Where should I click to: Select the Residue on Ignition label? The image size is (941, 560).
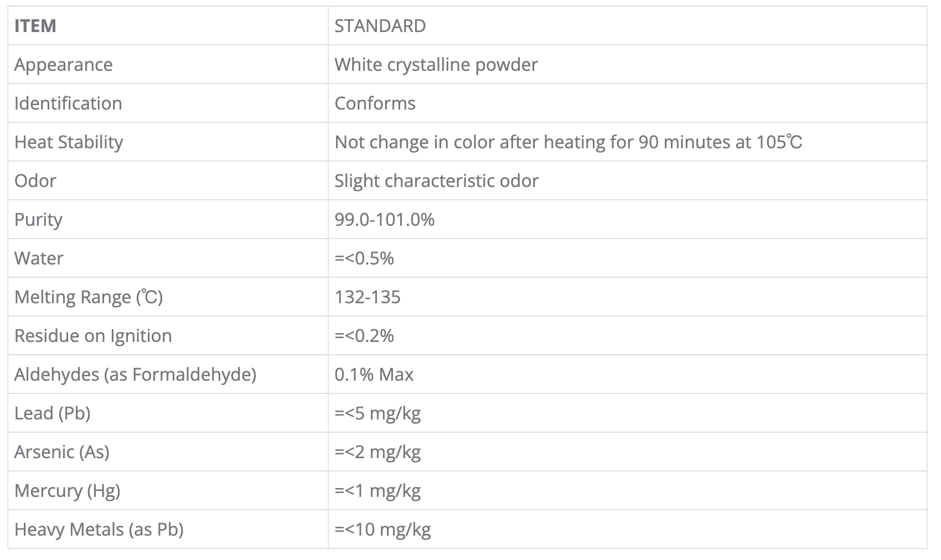[x=93, y=336]
